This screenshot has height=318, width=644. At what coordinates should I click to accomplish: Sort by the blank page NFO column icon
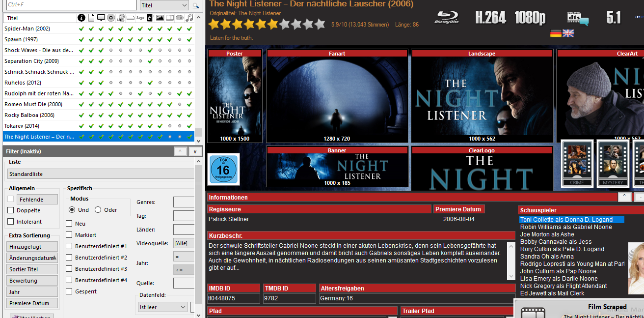pyautogui.click(x=91, y=18)
